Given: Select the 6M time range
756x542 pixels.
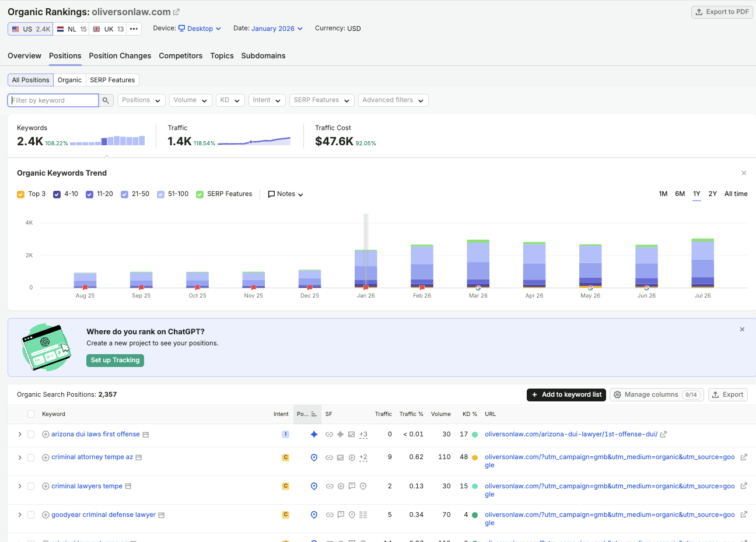Looking at the screenshot, I should point(680,194).
